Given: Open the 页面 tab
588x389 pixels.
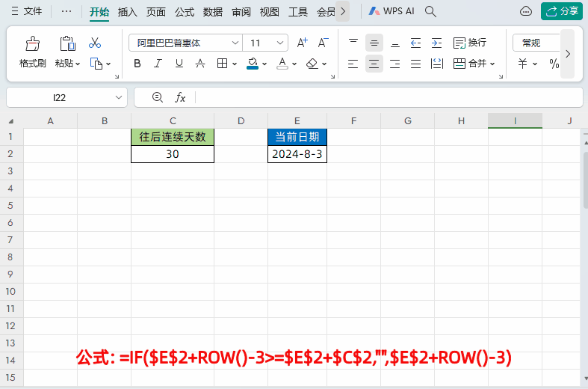Looking at the screenshot, I should [156, 12].
